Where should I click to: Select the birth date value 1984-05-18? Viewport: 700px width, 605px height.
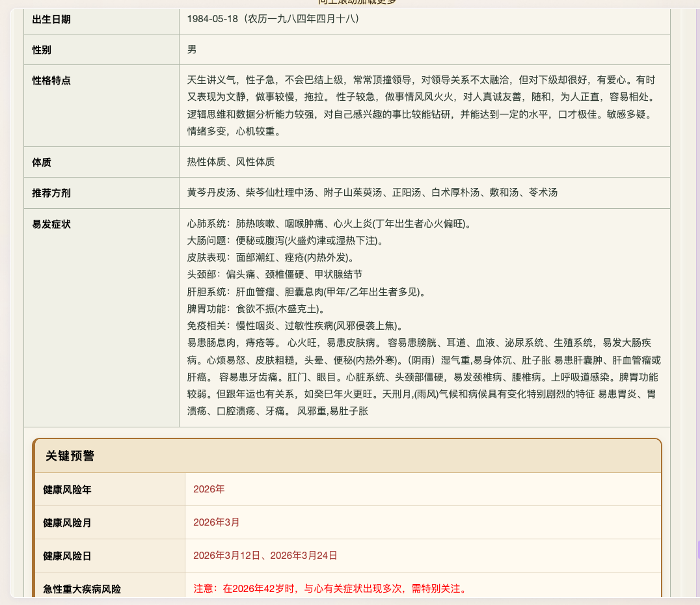213,20
